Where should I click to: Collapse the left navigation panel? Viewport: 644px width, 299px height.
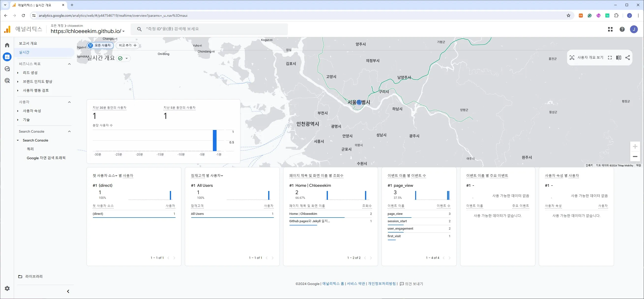click(68, 291)
